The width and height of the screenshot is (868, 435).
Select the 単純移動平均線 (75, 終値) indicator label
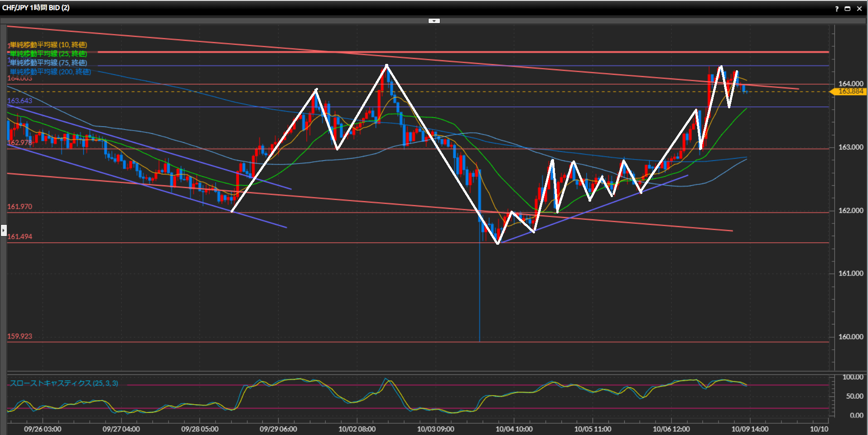[48, 63]
